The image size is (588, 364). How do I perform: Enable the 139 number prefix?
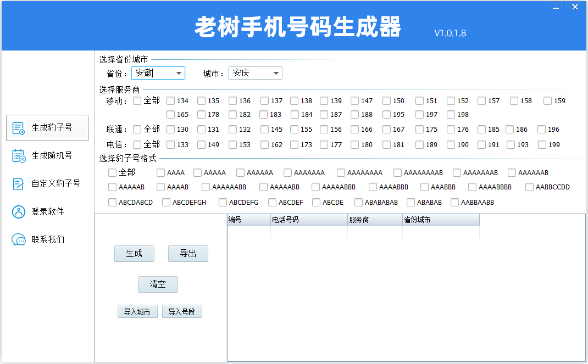tap(324, 100)
